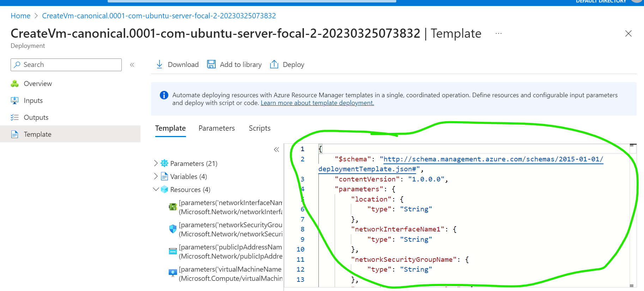
Task: Switch to the Scripts tab
Action: pos(259,128)
